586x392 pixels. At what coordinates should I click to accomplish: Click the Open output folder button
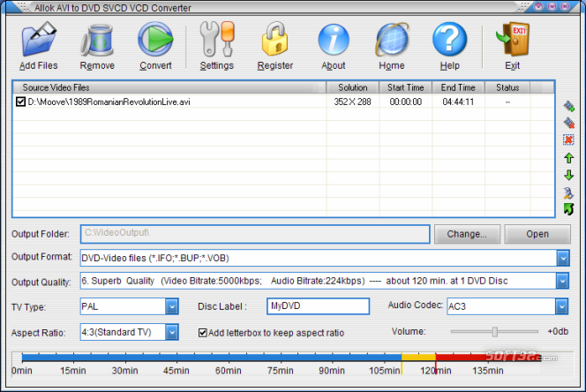click(x=537, y=234)
